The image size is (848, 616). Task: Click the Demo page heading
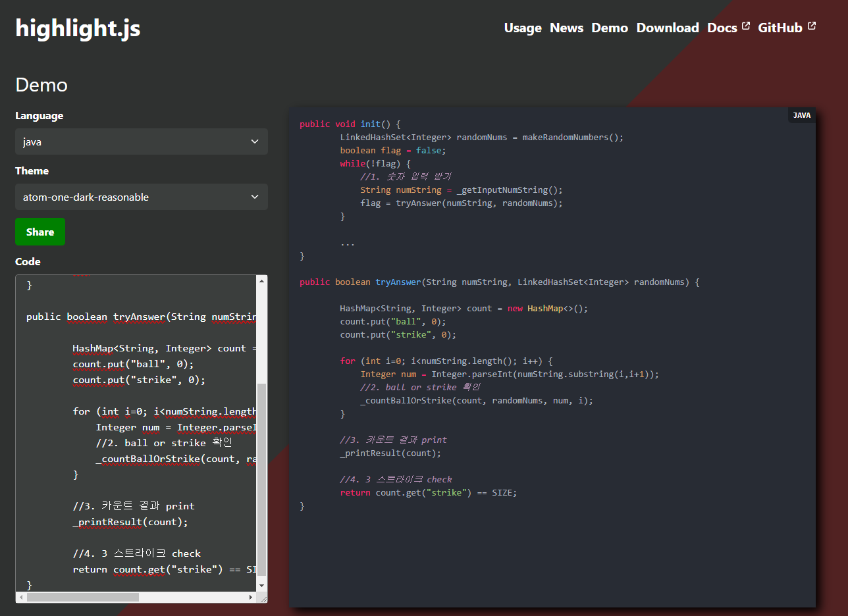click(x=41, y=85)
